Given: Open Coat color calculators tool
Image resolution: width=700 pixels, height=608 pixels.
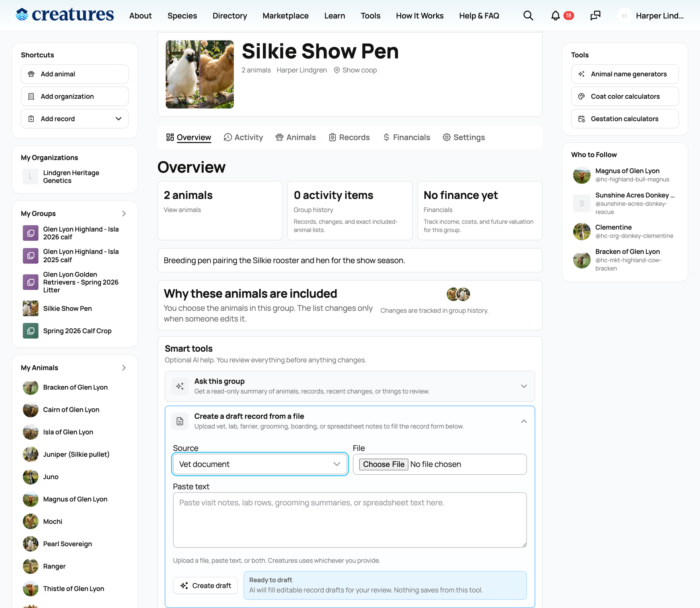Looking at the screenshot, I should [625, 96].
